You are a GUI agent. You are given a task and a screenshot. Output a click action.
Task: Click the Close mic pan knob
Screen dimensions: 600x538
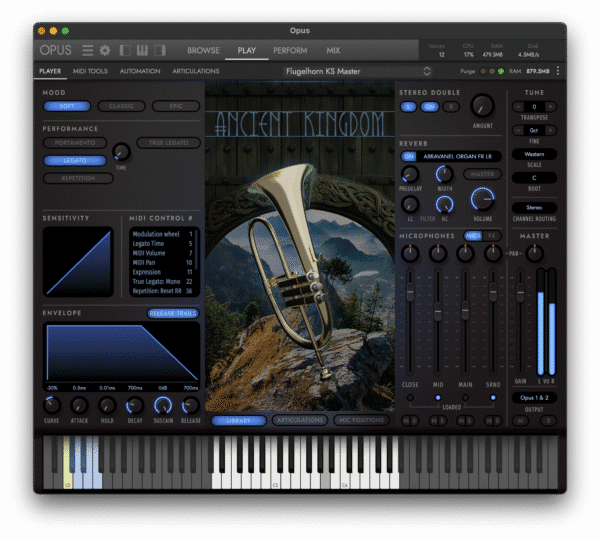410,253
